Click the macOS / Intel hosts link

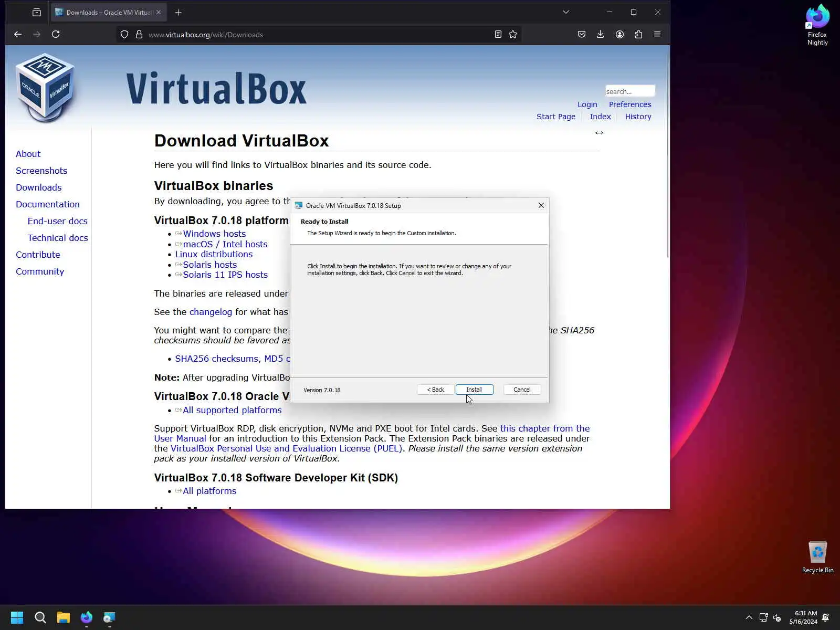[225, 244]
